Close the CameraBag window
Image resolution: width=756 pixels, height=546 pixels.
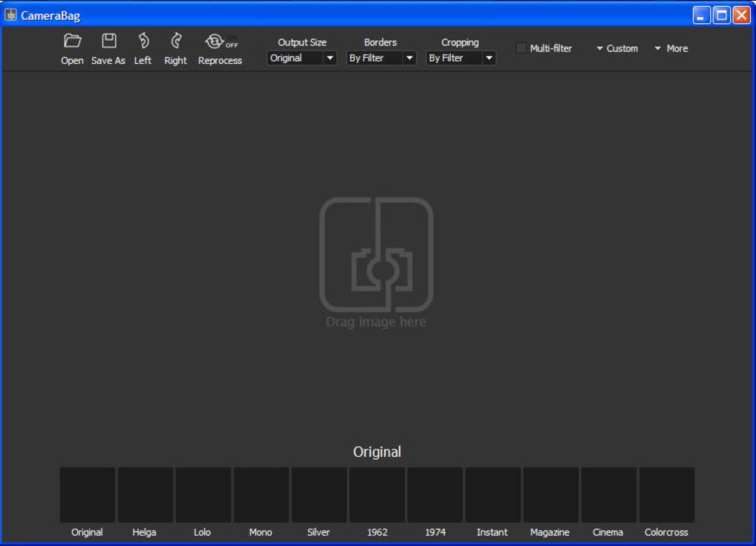(742, 15)
